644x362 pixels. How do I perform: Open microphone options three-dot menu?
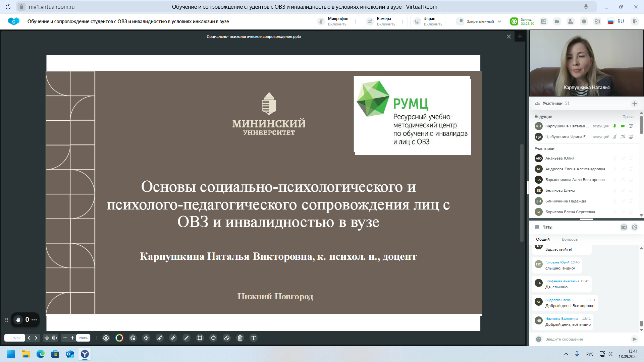coord(356,21)
